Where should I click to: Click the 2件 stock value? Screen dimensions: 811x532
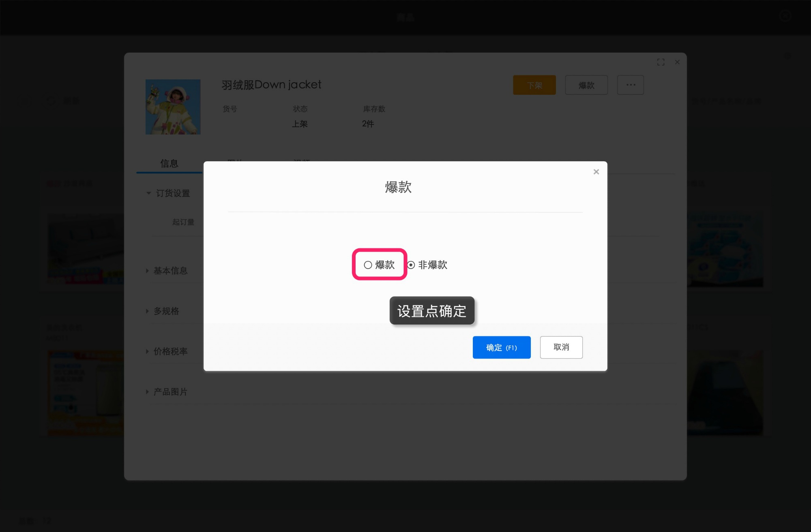(x=368, y=124)
